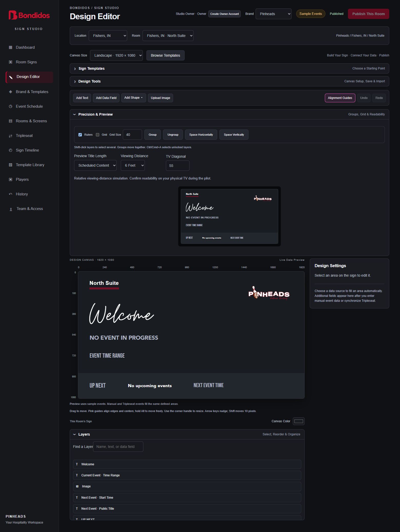
Task: Click the Room Signs sidebar icon
Action: coord(11,62)
